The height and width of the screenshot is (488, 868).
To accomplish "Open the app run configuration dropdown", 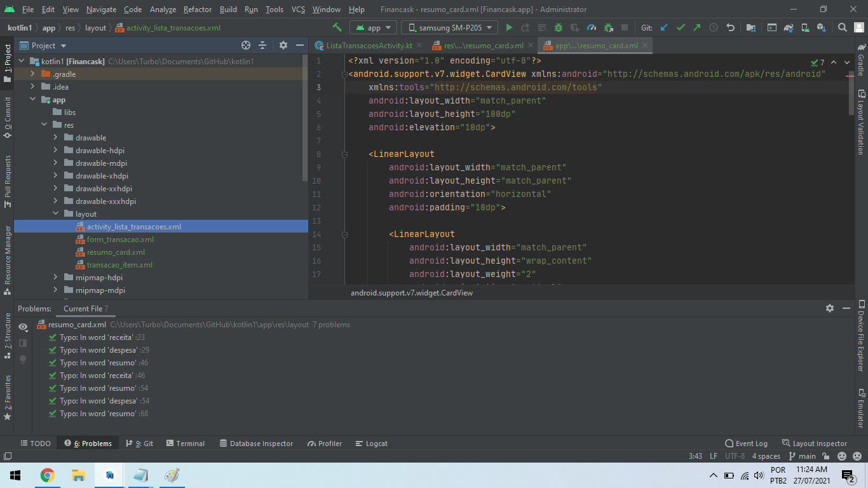I will (374, 27).
